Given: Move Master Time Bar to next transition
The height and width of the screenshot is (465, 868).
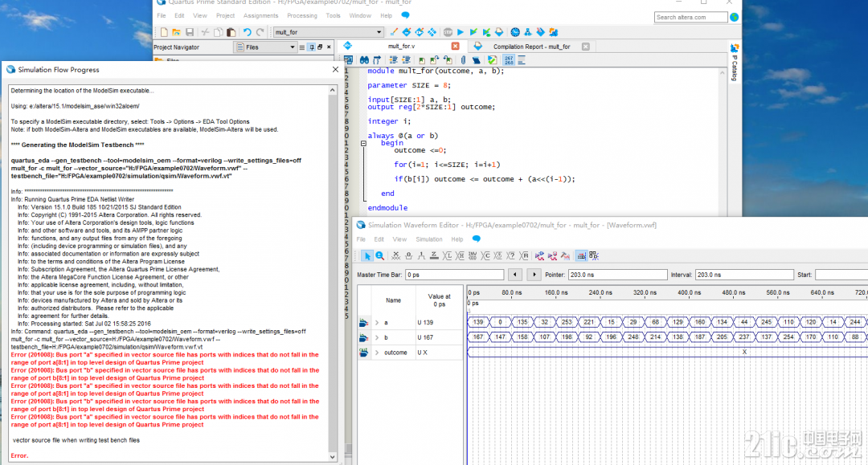Looking at the screenshot, I should pos(534,274).
